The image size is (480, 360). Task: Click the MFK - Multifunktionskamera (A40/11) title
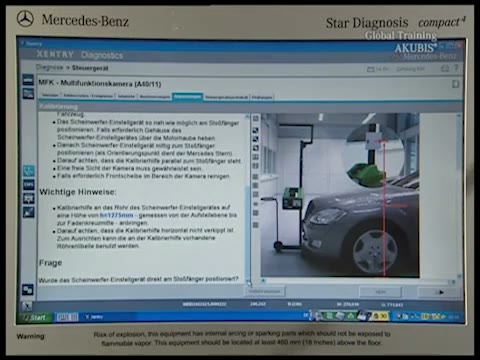click(x=100, y=83)
